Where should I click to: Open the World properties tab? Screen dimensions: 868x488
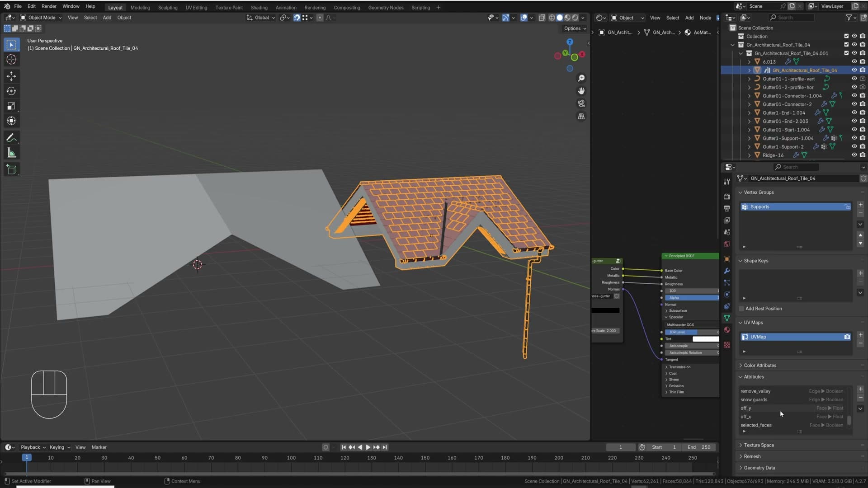(x=727, y=244)
